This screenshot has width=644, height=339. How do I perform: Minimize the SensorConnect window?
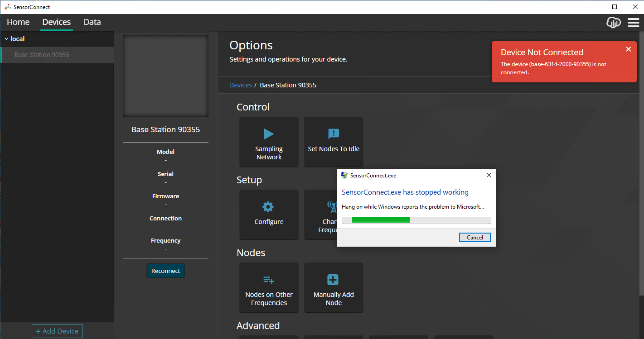[594, 7]
